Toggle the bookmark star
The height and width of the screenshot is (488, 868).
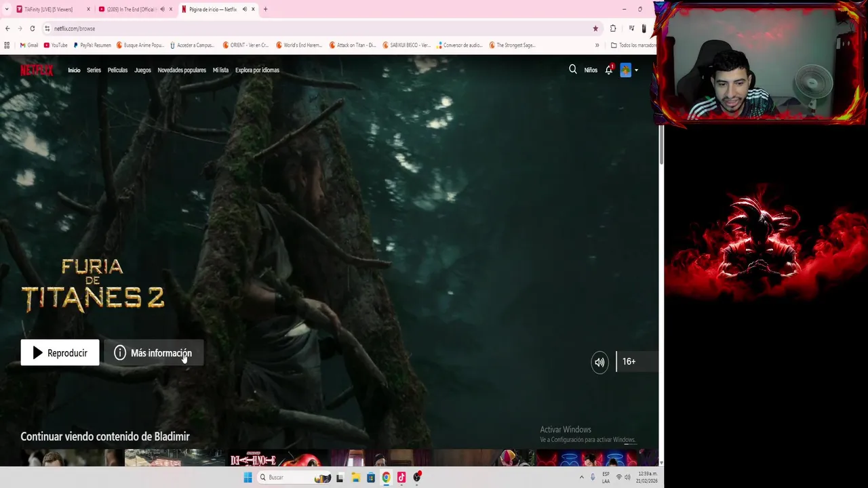click(x=595, y=28)
